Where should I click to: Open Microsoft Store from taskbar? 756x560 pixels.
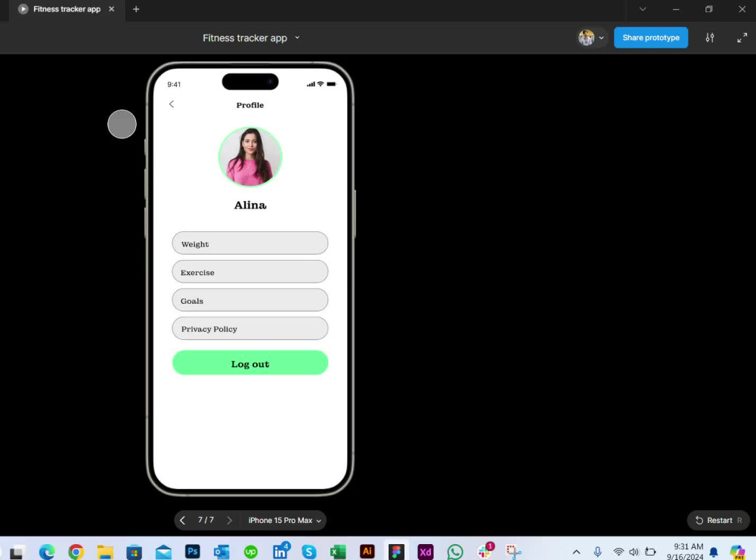coord(134,552)
